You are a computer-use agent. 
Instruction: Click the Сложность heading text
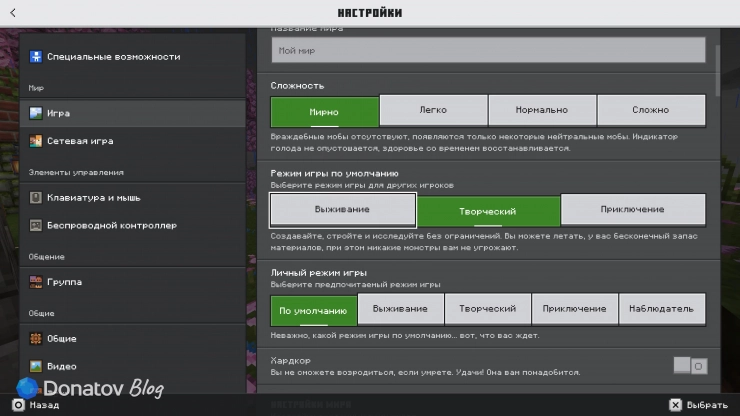pyautogui.click(x=297, y=86)
